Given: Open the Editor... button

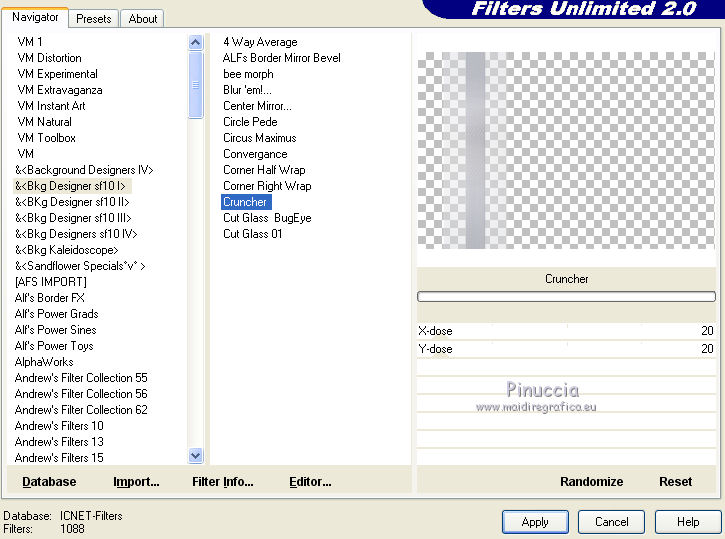Looking at the screenshot, I should [x=310, y=482].
